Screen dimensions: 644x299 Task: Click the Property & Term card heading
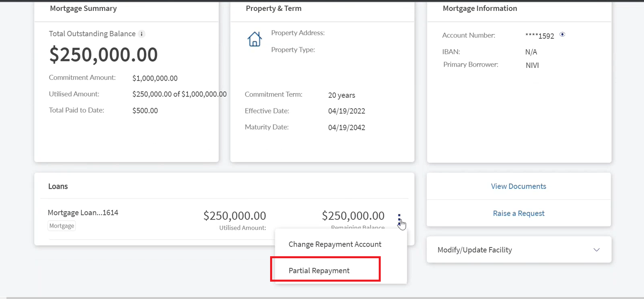click(273, 8)
